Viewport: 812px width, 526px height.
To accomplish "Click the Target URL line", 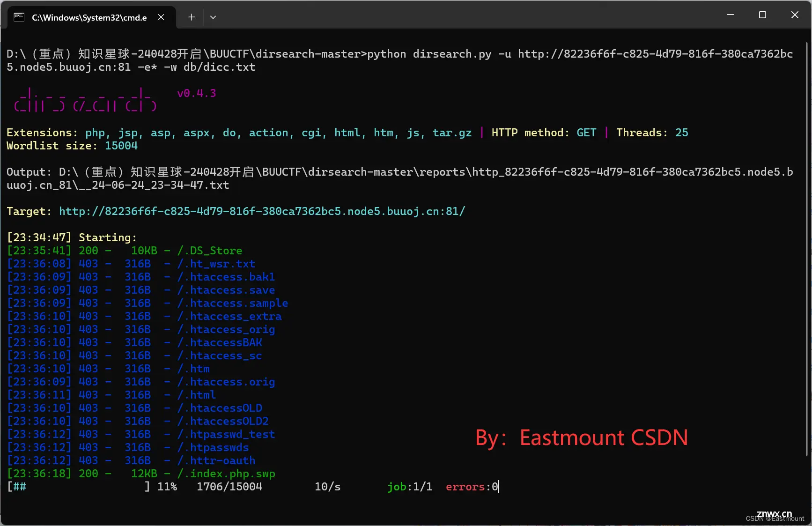I will click(x=236, y=211).
